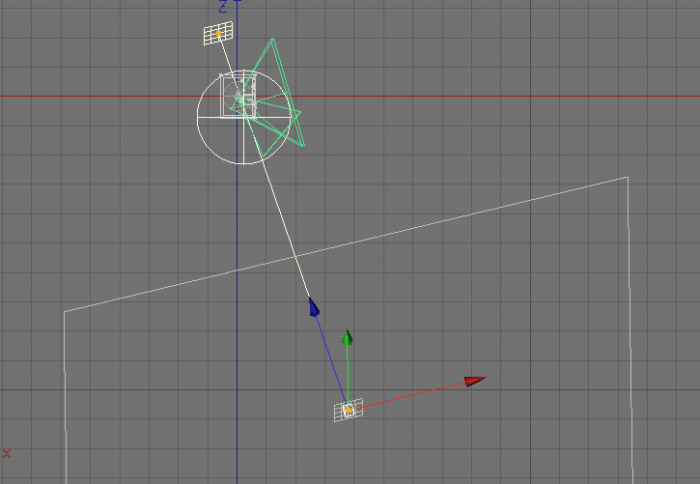Click the light's white target line
Viewport: 700px width, 484px height.
(278, 210)
